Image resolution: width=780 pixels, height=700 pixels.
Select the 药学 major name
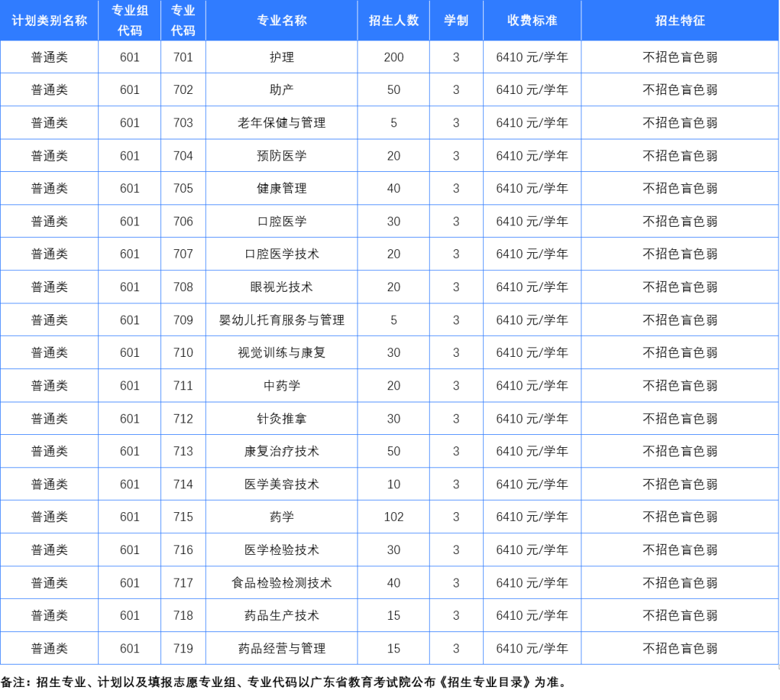[x=281, y=517]
